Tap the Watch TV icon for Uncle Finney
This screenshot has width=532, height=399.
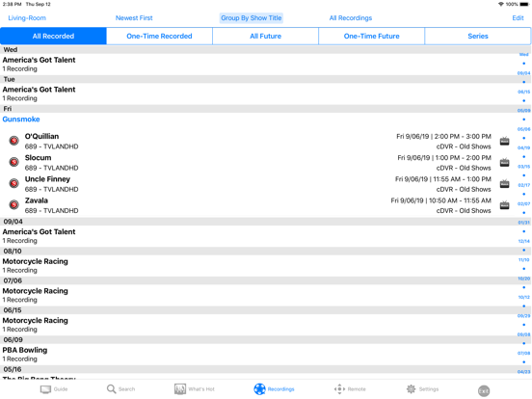[504, 183]
